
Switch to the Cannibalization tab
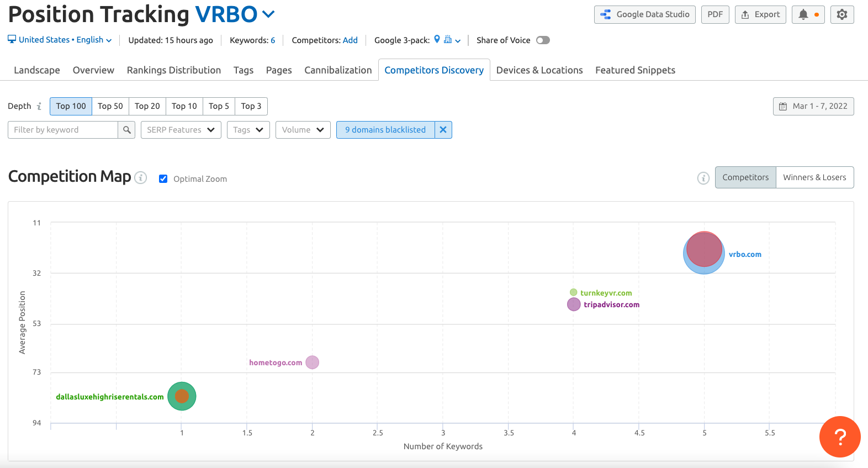[x=338, y=70]
